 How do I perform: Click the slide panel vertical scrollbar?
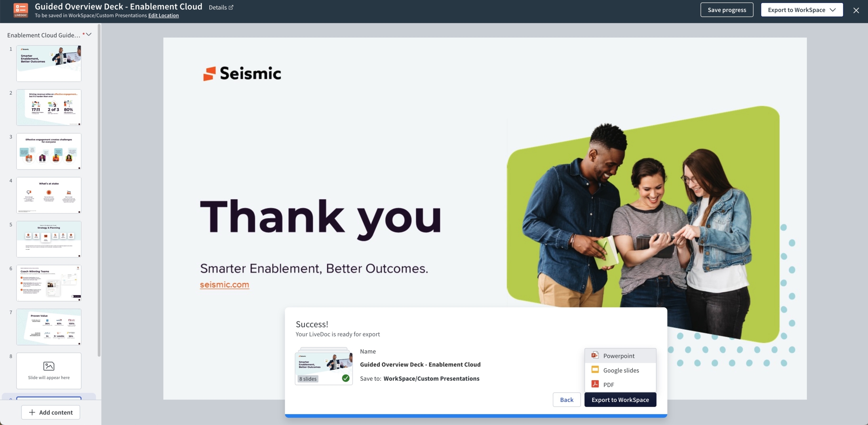click(99, 190)
